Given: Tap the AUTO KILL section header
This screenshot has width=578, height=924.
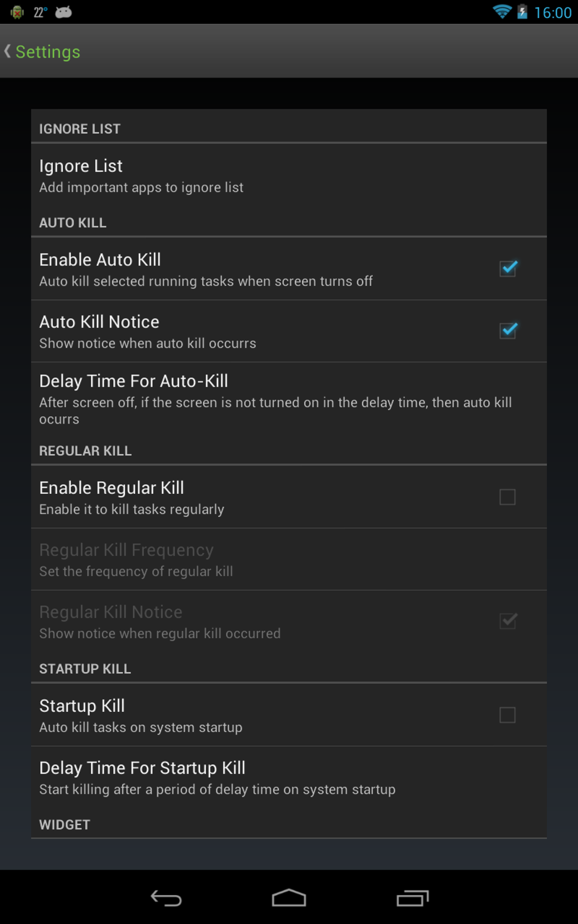Looking at the screenshot, I should click(x=73, y=223).
